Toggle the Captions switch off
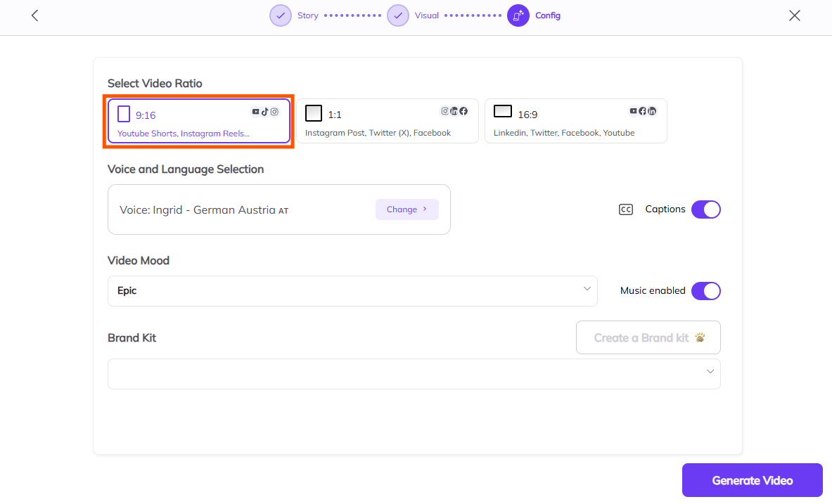The height and width of the screenshot is (504, 832). coord(705,209)
